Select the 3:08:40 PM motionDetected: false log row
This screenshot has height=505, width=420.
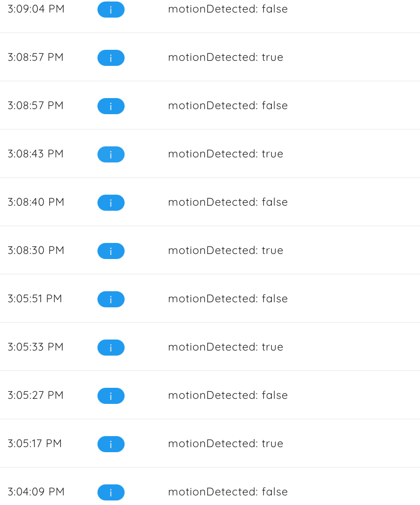click(x=210, y=202)
